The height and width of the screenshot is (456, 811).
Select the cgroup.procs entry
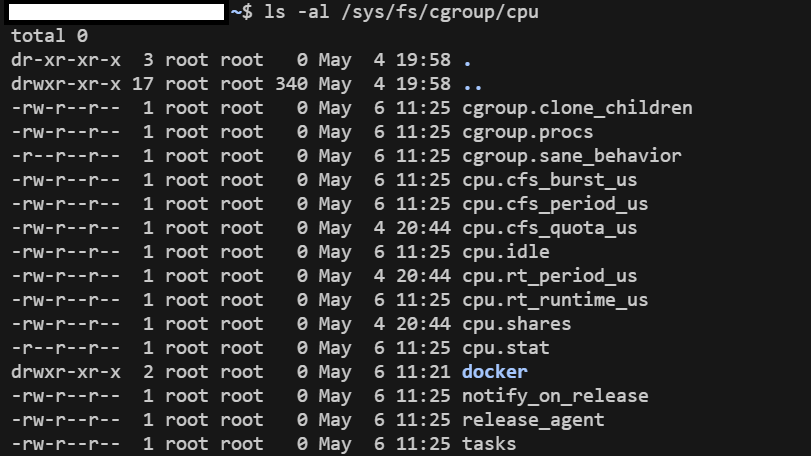coord(528,132)
